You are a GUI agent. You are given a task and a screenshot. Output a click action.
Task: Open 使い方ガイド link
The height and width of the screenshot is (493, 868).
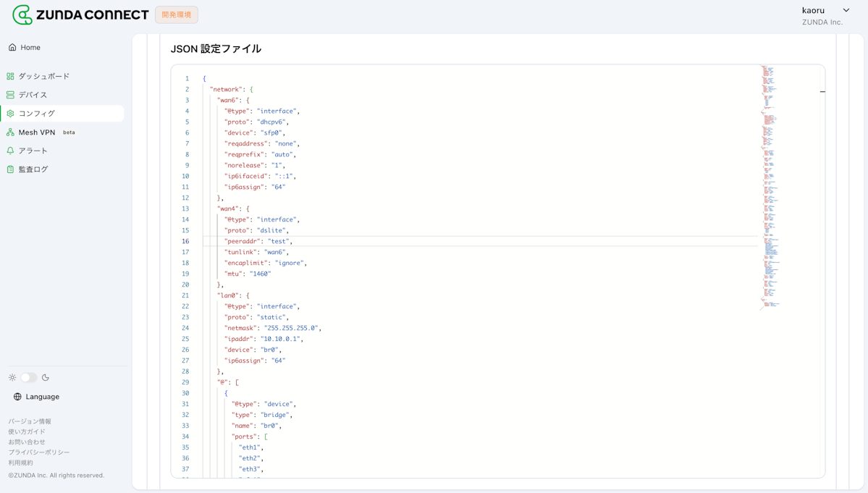coord(27,431)
